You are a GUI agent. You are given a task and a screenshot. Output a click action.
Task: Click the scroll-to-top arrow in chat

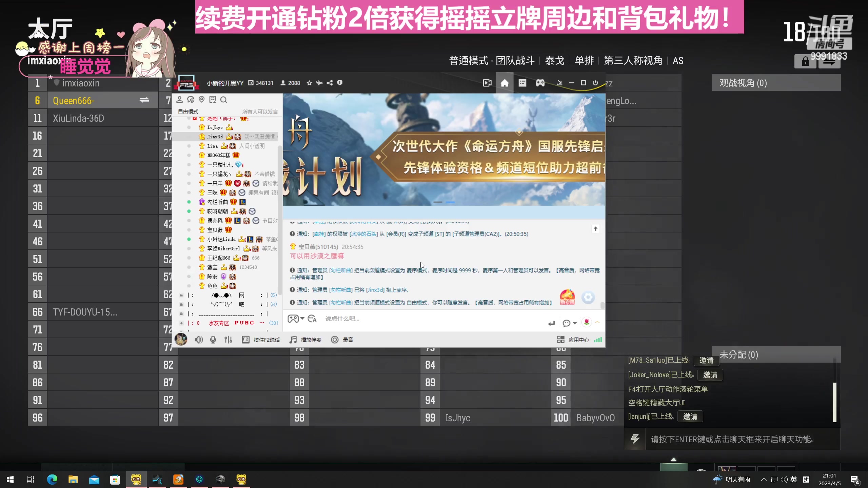595,229
